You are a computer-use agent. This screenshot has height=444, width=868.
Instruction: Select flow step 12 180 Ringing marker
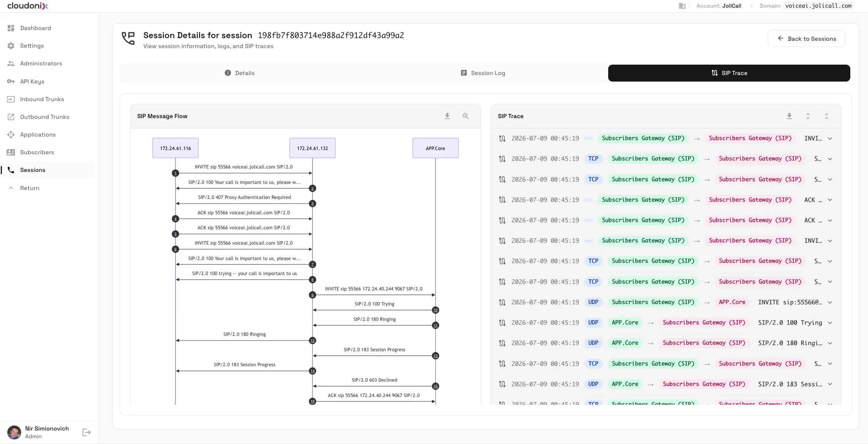point(313,341)
